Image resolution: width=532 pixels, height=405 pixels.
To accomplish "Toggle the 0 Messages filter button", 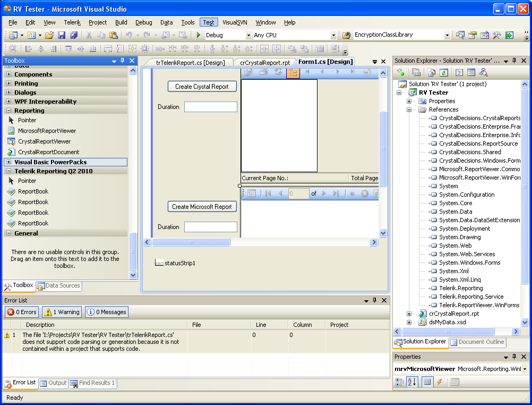I will [107, 312].
